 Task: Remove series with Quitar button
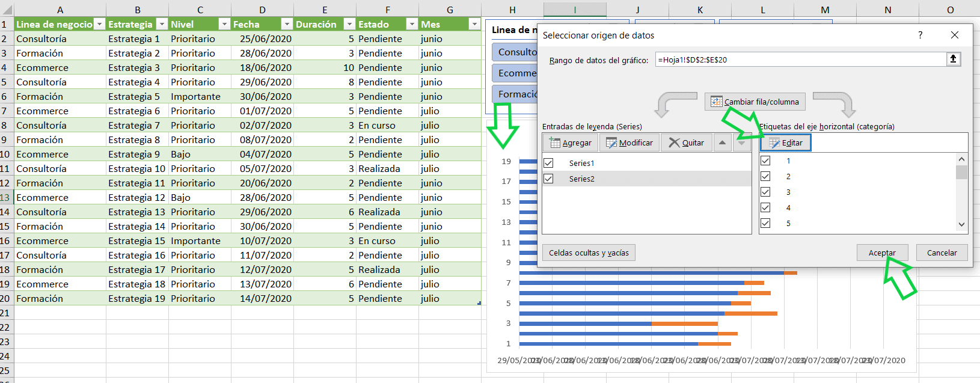coord(686,142)
